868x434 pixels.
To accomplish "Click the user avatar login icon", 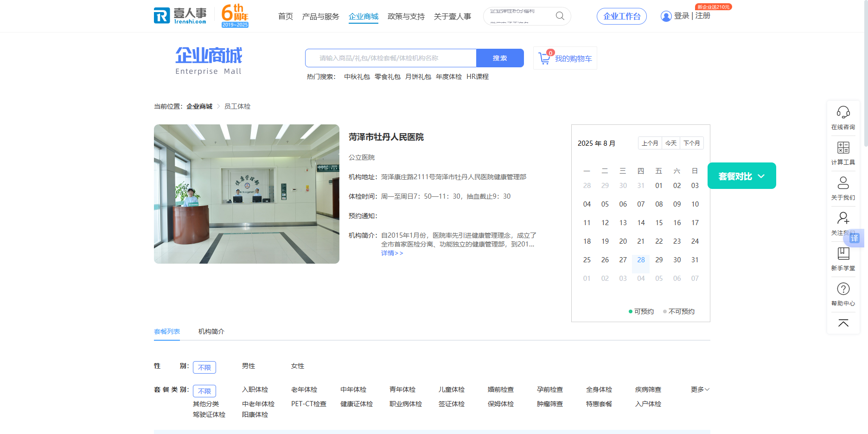I will [666, 16].
